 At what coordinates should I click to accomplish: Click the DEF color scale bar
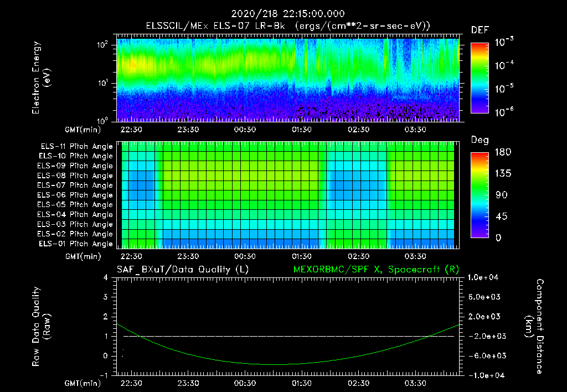[x=480, y=78]
